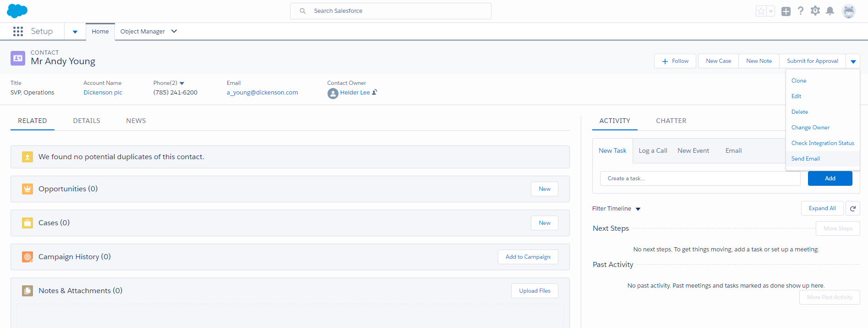Click New button in Cases
The image size is (868, 328).
pos(545,223)
